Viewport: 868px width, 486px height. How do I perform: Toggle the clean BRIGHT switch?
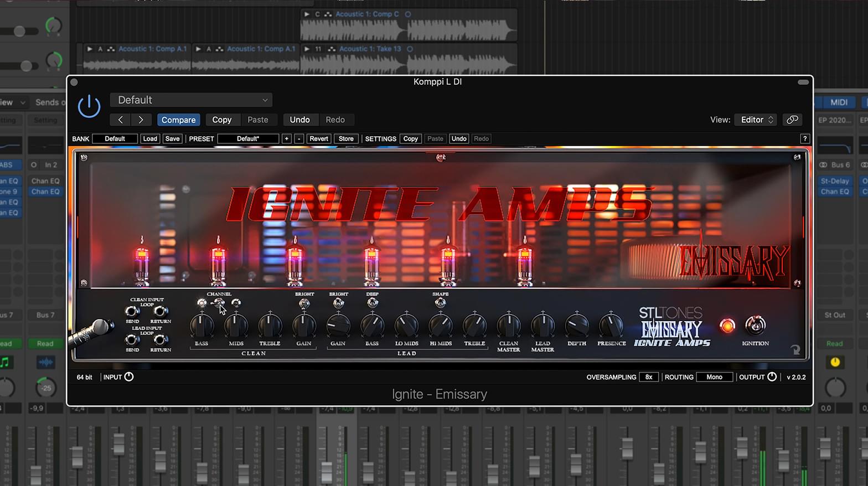click(304, 303)
